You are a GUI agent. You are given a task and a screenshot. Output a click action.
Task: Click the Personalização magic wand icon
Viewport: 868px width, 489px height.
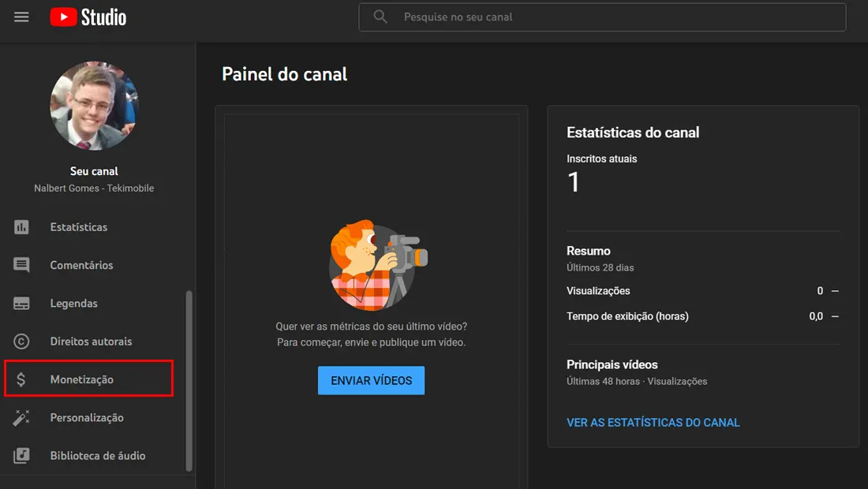pos(21,418)
